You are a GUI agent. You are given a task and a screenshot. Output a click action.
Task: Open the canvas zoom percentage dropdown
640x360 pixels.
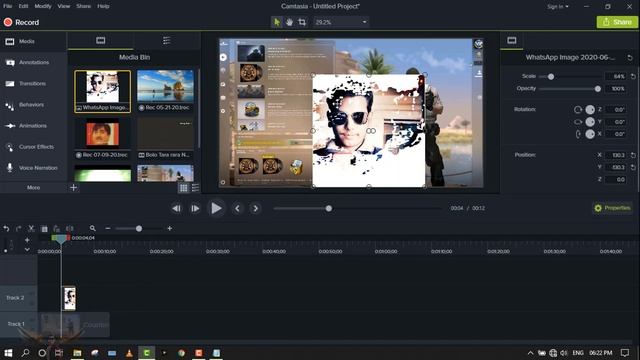point(341,22)
